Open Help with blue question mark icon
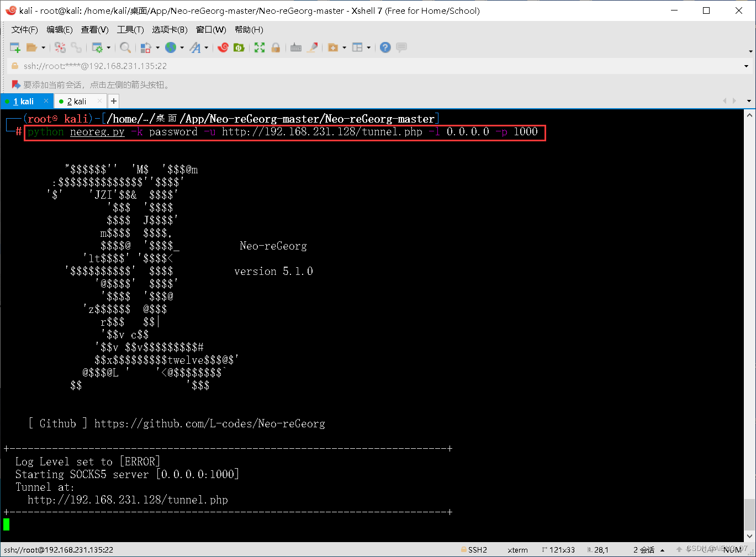This screenshot has height=557, width=756. point(385,47)
